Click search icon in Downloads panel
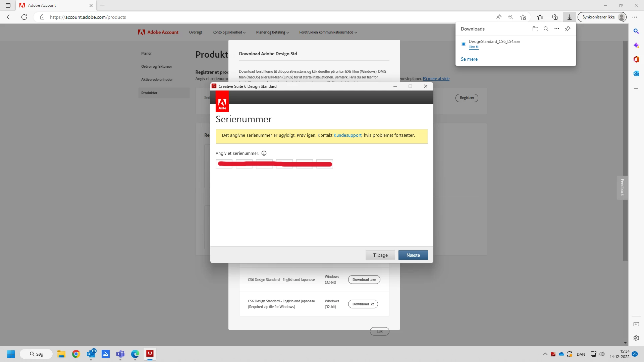This screenshot has height=362, width=644. tap(546, 29)
